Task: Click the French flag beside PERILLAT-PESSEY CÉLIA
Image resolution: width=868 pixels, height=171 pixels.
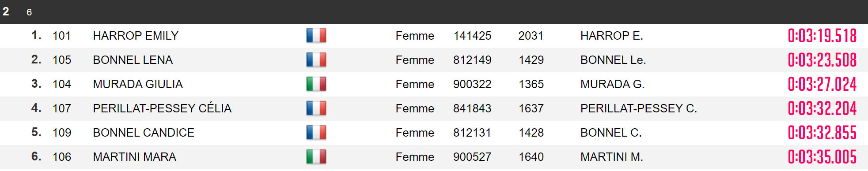Action: (316, 108)
